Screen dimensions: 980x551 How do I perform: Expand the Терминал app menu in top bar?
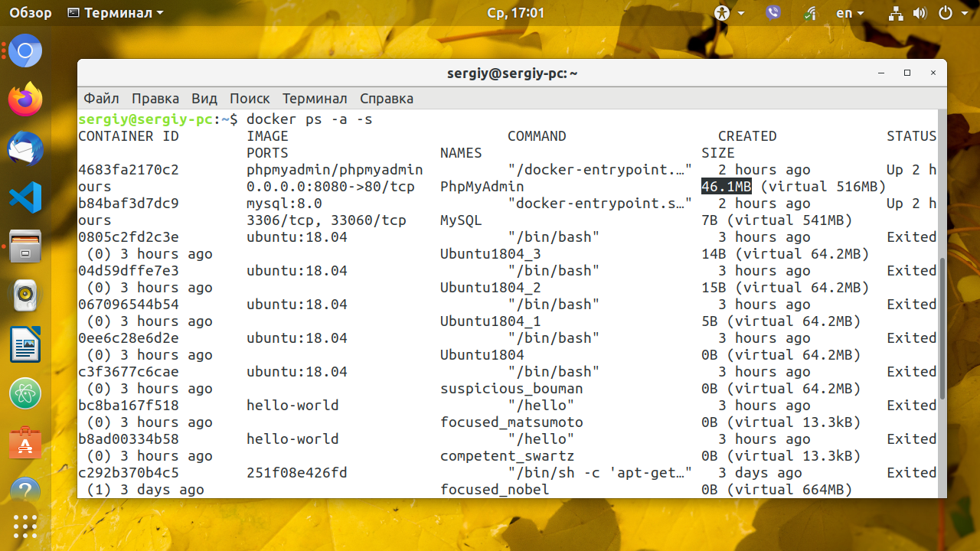click(x=115, y=13)
